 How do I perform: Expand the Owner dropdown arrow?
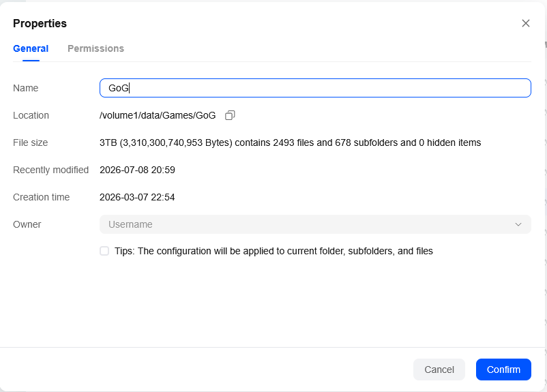tap(518, 224)
